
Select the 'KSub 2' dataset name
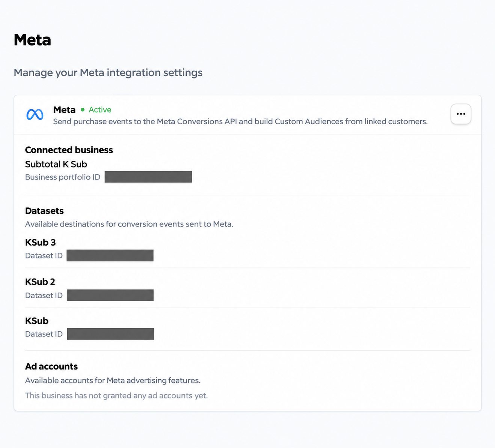pyautogui.click(x=40, y=282)
